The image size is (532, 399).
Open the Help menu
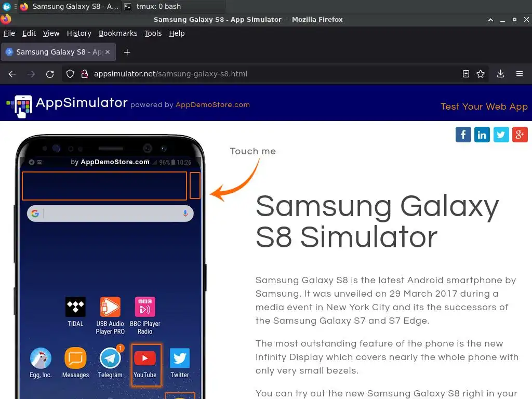(177, 33)
